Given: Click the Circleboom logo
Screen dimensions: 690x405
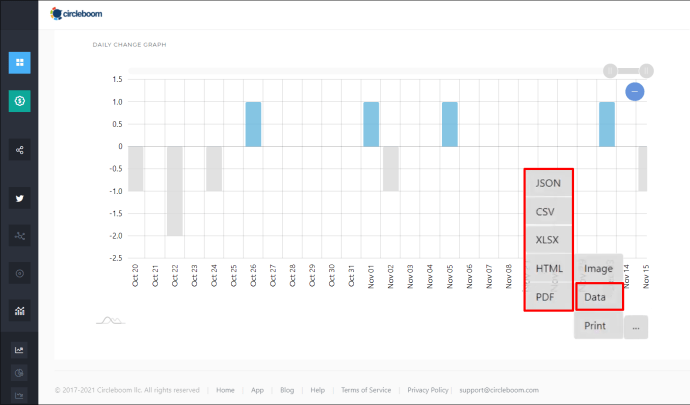Looking at the screenshot, I should 76,14.
